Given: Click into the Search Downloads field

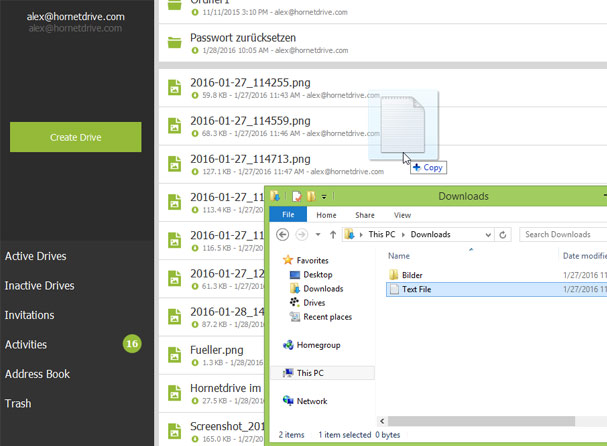Looking at the screenshot, I should [x=563, y=234].
